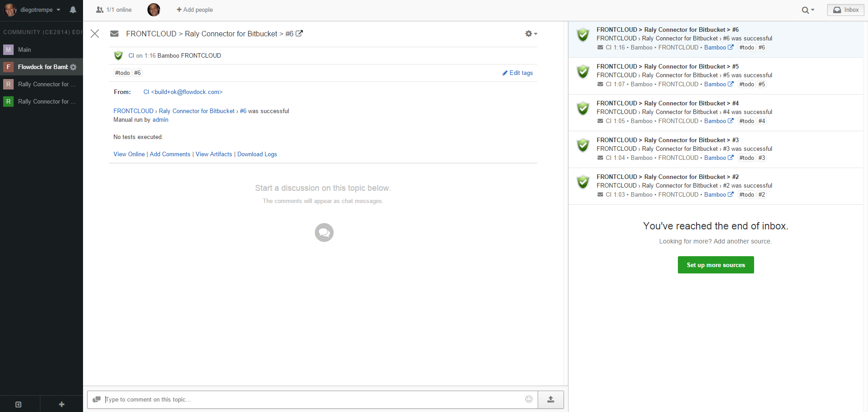
Task: Click the file upload button
Action: (551, 400)
